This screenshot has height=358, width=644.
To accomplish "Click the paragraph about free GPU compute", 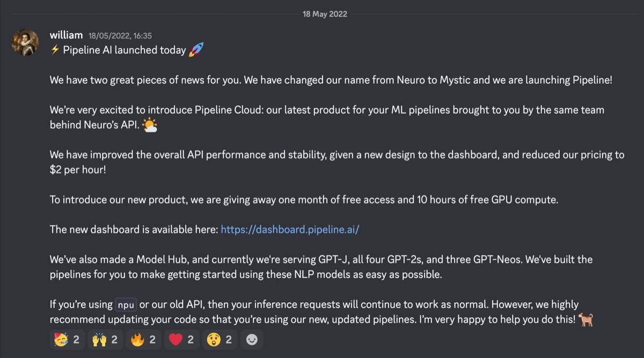I will pos(304,200).
